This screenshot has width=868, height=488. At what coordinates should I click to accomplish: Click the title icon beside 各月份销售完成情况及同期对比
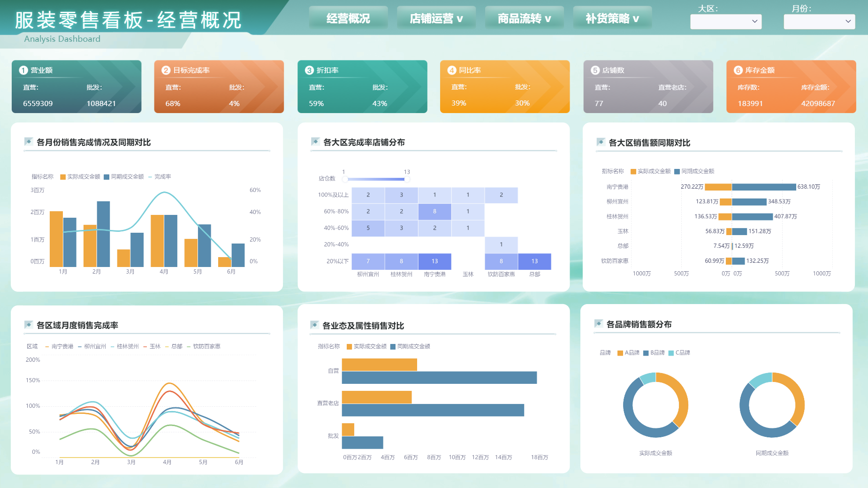28,142
